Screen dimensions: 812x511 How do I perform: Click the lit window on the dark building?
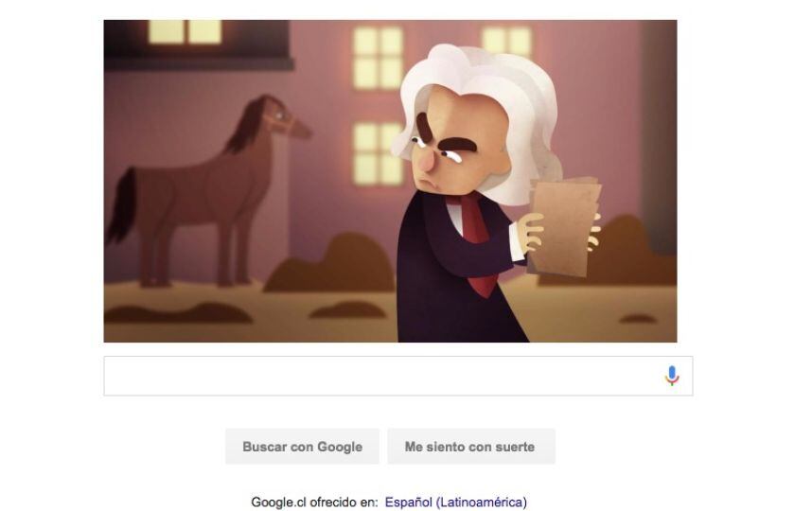tap(185, 32)
